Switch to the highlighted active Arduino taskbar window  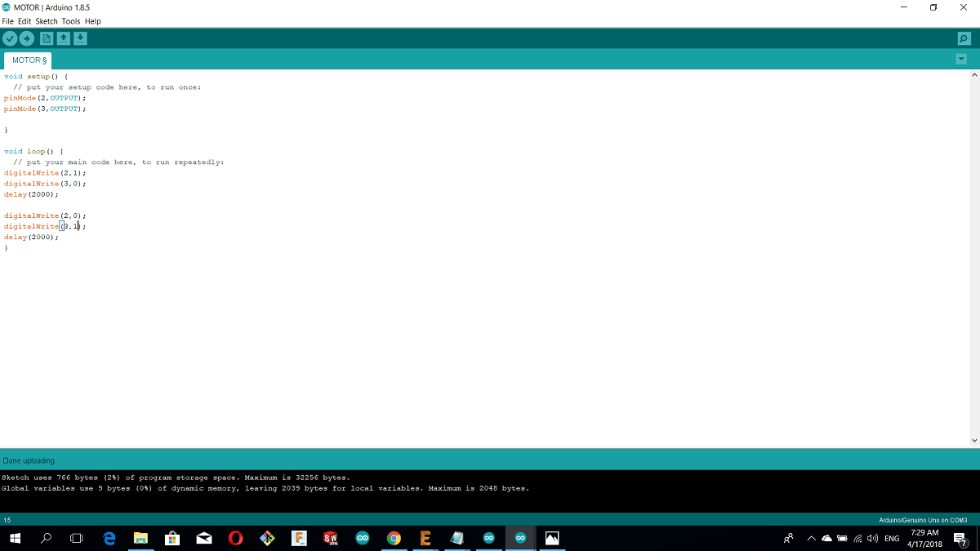pyautogui.click(x=520, y=538)
